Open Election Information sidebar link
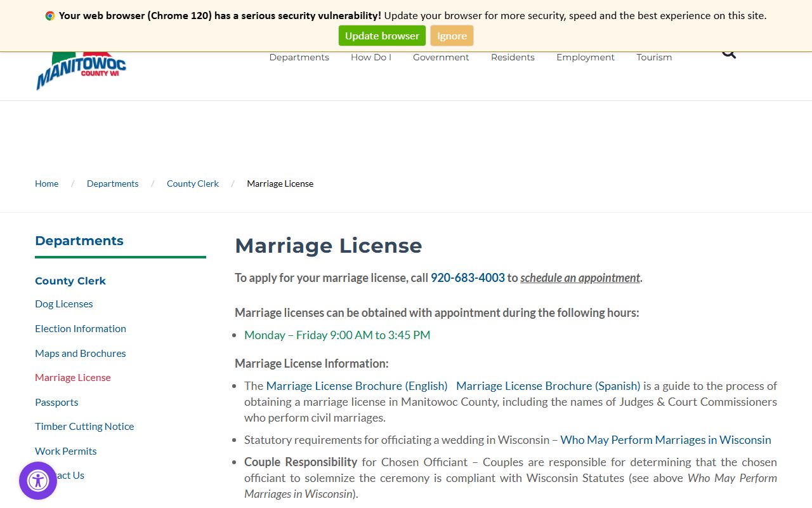Image resolution: width=812 pixels, height=508 pixels. (81, 328)
